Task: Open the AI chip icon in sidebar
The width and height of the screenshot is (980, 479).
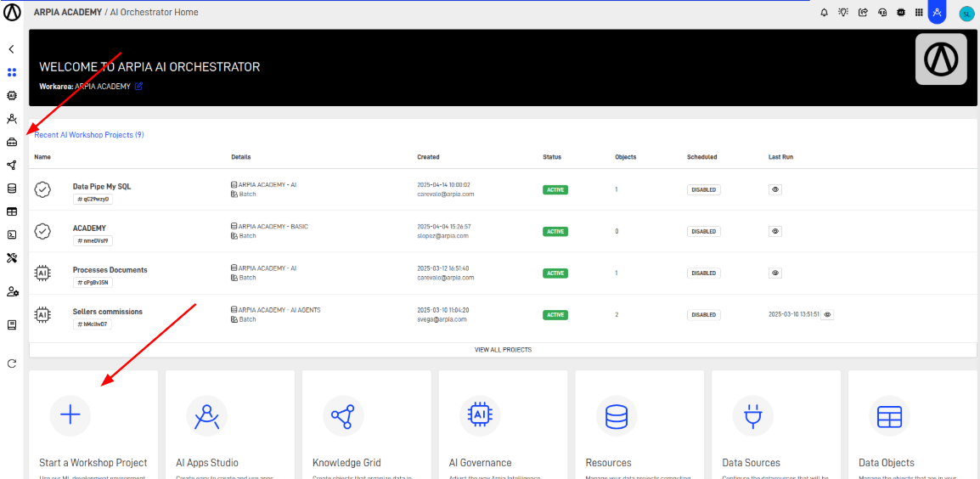Action: pyautogui.click(x=11, y=96)
